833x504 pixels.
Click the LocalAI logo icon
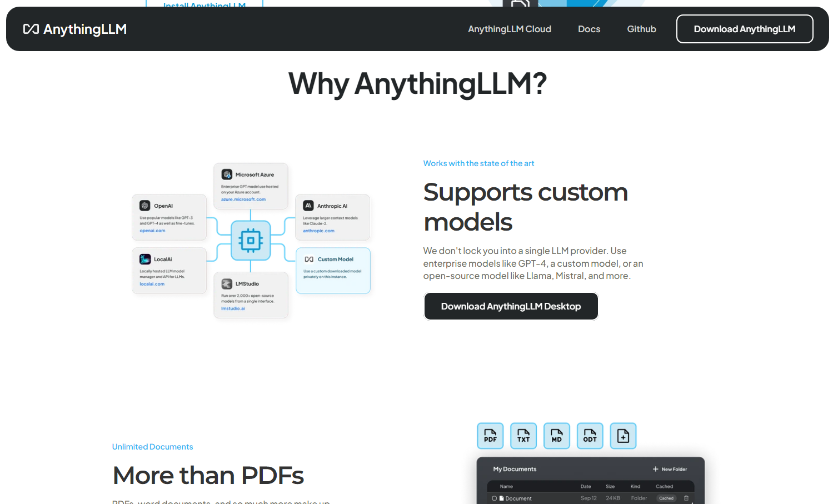coord(145,259)
